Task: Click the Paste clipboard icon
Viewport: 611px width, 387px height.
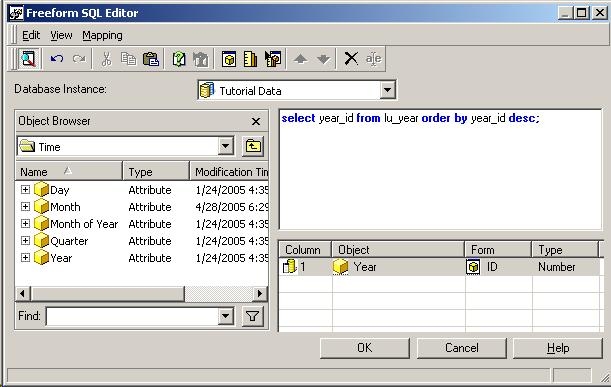Action: [x=151, y=59]
